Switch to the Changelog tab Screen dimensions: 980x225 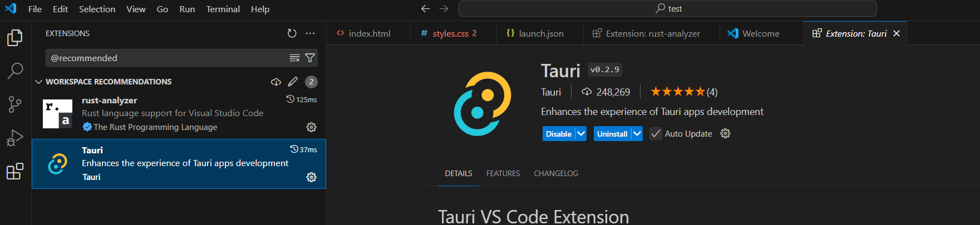[x=556, y=173]
